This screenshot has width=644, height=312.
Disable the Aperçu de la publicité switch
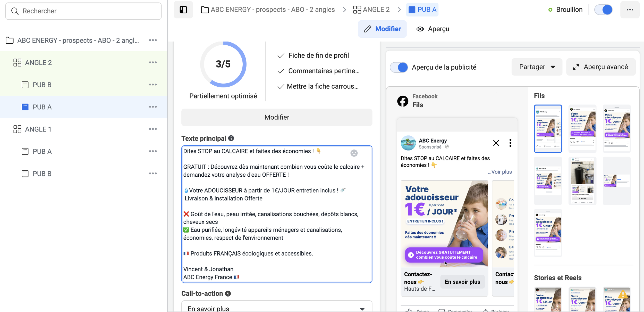pyautogui.click(x=399, y=67)
